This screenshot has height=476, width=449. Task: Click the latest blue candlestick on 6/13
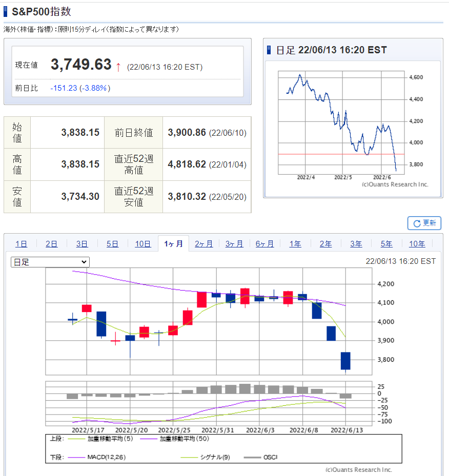pos(345,361)
